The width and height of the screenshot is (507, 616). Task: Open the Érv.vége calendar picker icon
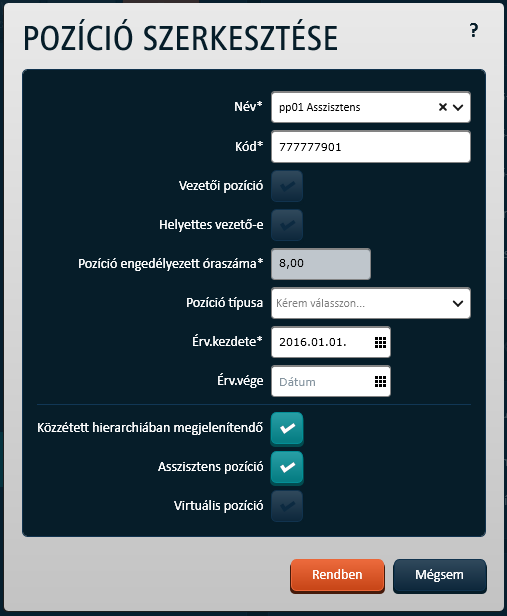pos(380,381)
